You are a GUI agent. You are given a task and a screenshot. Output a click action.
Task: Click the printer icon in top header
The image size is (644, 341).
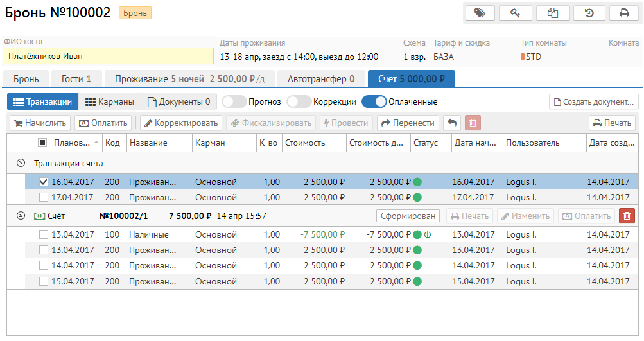pyautogui.click(x=624, y=13)
